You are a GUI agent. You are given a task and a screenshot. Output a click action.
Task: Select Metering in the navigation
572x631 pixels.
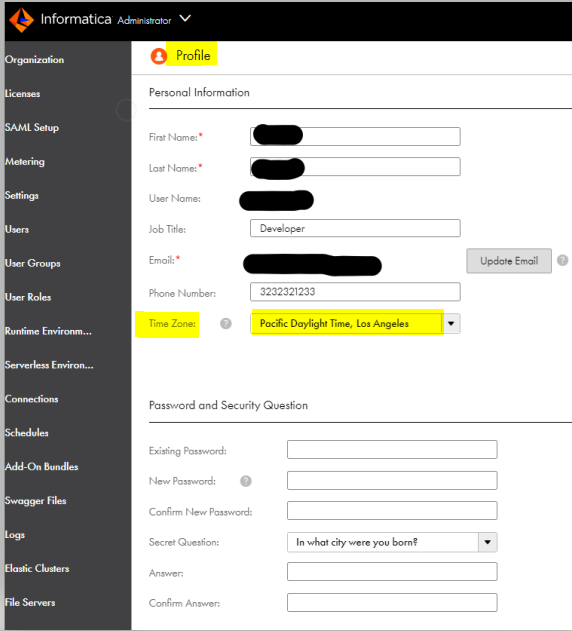25,161
